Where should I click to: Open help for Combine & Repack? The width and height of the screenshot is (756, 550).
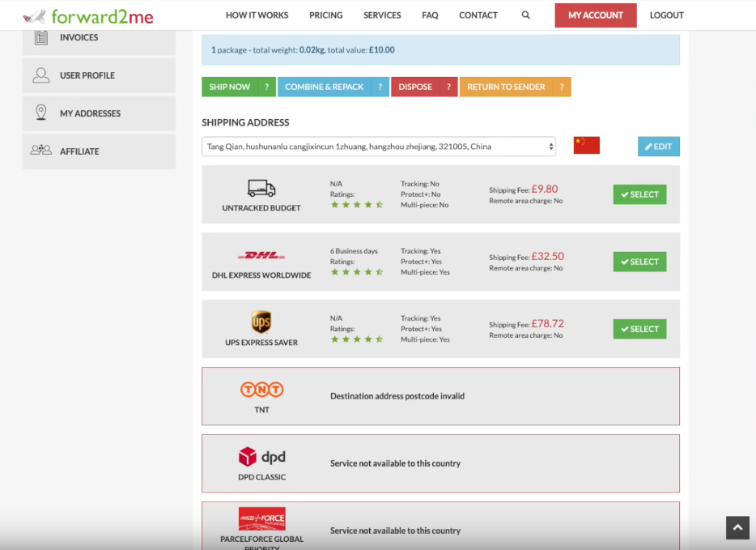380,87
